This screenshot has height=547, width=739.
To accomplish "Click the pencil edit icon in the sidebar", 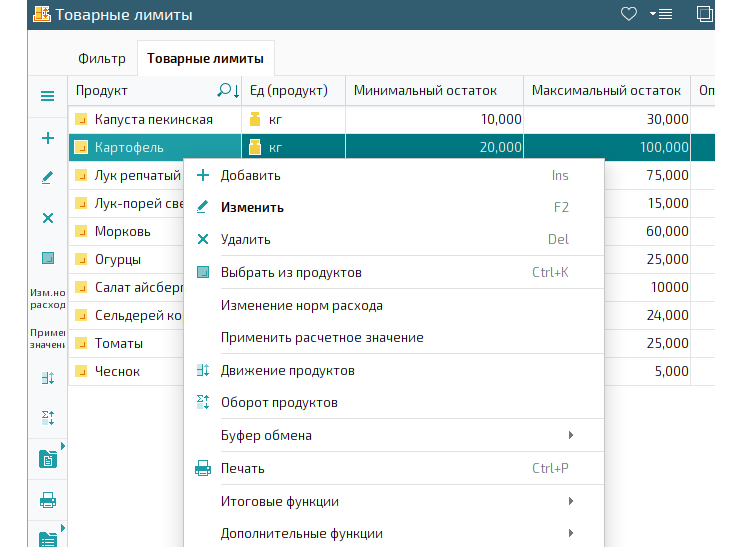I will 47,178.
